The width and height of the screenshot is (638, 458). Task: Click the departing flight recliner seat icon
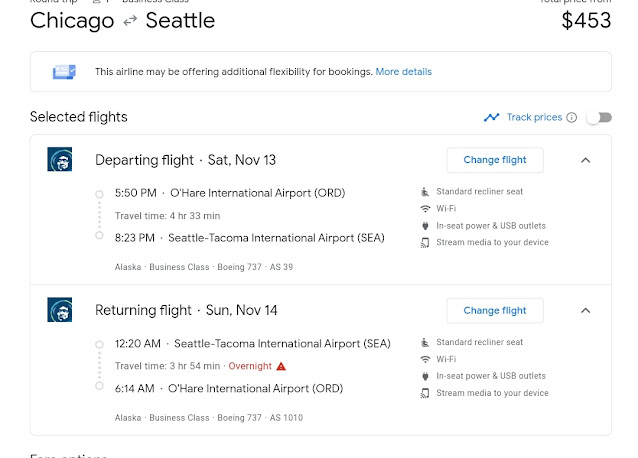click(425, 191)
